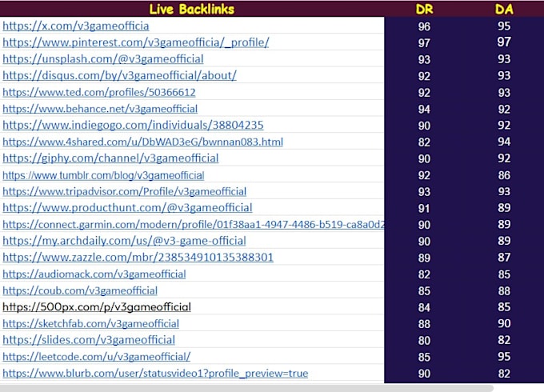Viewport: 544px width, 392px height.
Task: Select DA value 87 in Zazzle row
Action: [x=504, y=258]
